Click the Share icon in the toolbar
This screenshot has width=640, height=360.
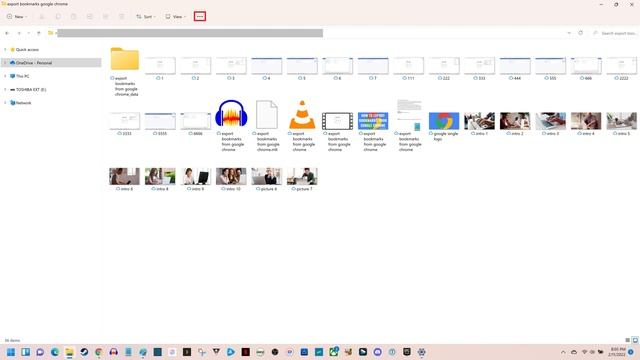coord(105,17)
